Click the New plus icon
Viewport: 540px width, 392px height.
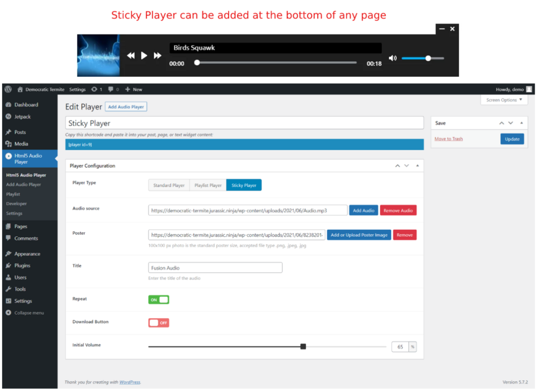click(127, 89)
